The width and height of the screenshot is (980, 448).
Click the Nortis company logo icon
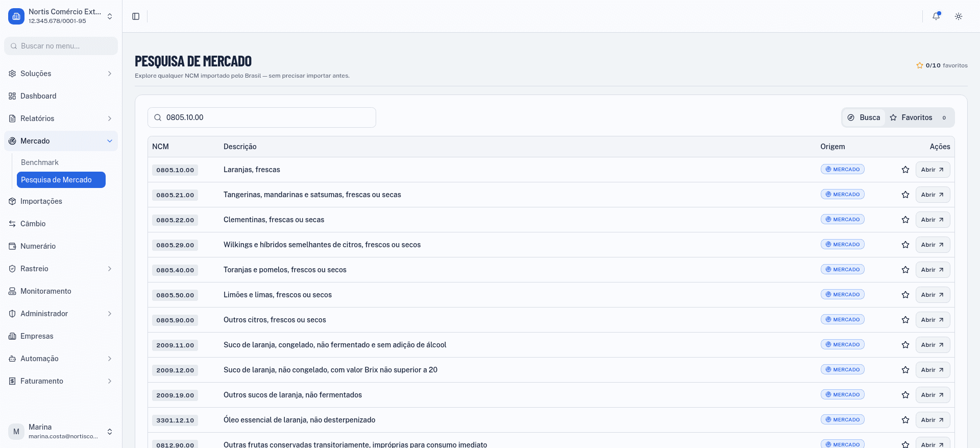[16, 16]
